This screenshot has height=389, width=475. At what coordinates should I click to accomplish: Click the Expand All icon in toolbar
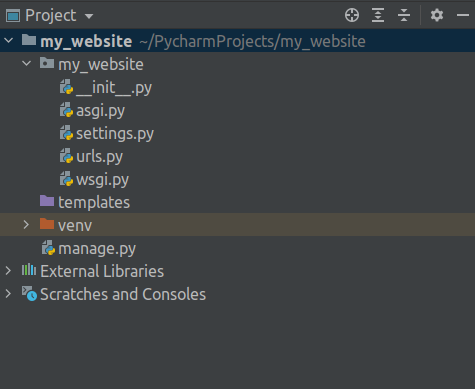tap(378, 15)
